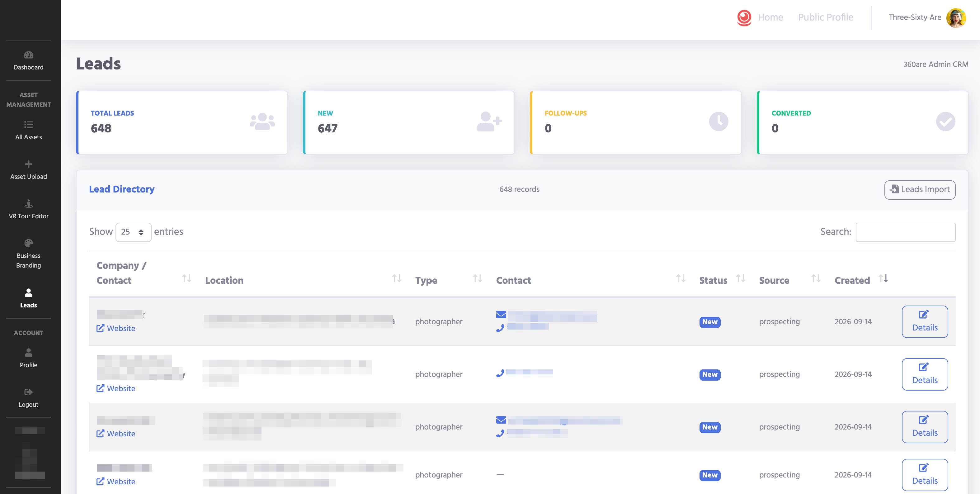Open the Profile person icon

pos(29,352)
